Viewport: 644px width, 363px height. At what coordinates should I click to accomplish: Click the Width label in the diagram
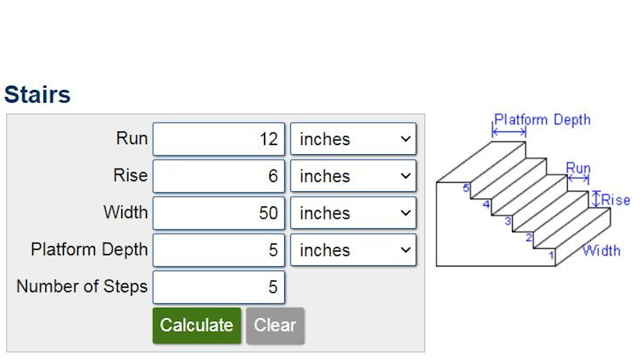click(x=601, y=250)
